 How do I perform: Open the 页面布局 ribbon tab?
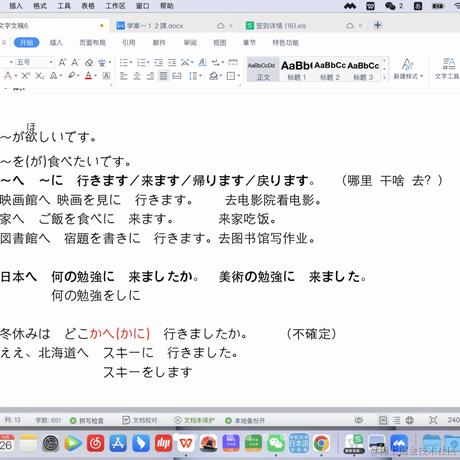[x=92, y=43]
